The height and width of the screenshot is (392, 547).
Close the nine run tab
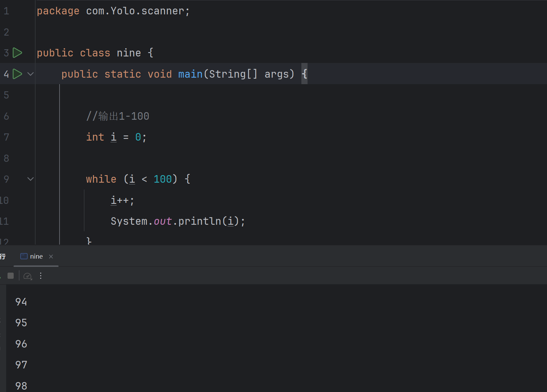click(51, 257)
